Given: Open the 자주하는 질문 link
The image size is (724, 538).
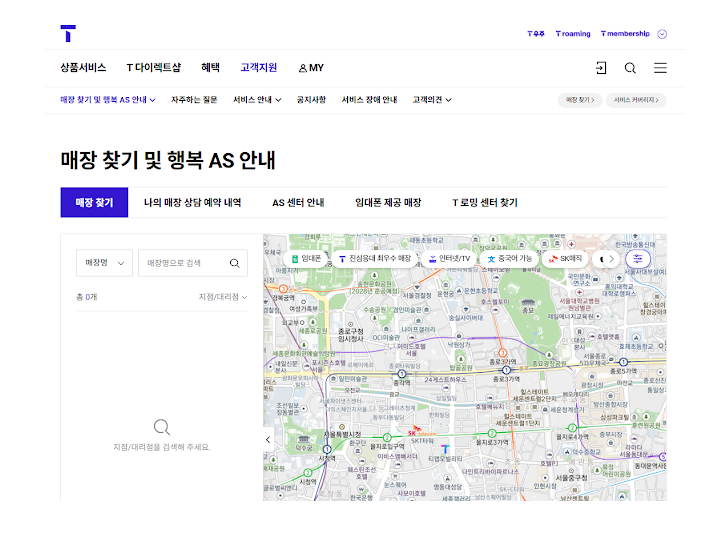Looking at the screenshot, I should (x=194, y=100).
